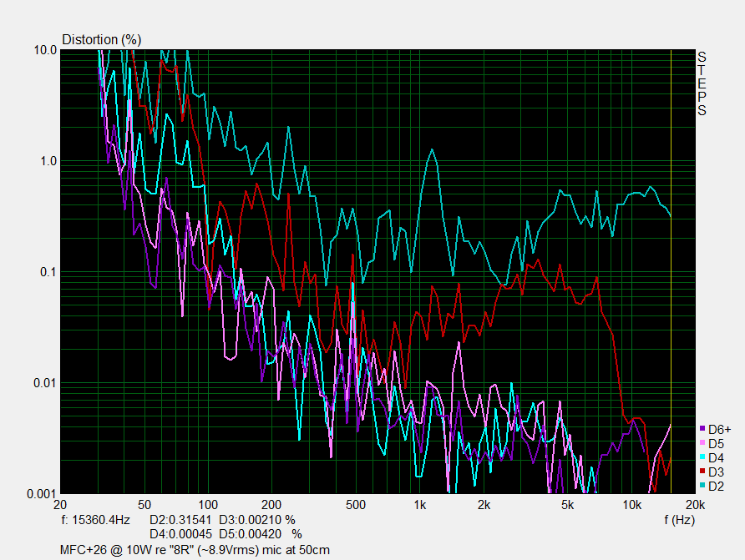Click the D2:0.31541 readout value

[x=180, y=520]
